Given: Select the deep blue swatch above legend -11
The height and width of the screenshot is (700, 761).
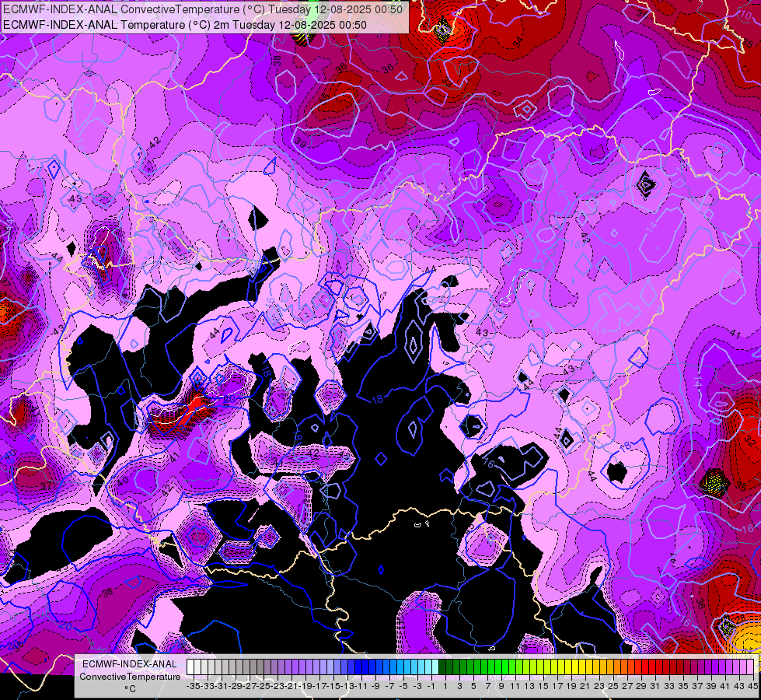Looking at the screenshot, I should 358,667.
